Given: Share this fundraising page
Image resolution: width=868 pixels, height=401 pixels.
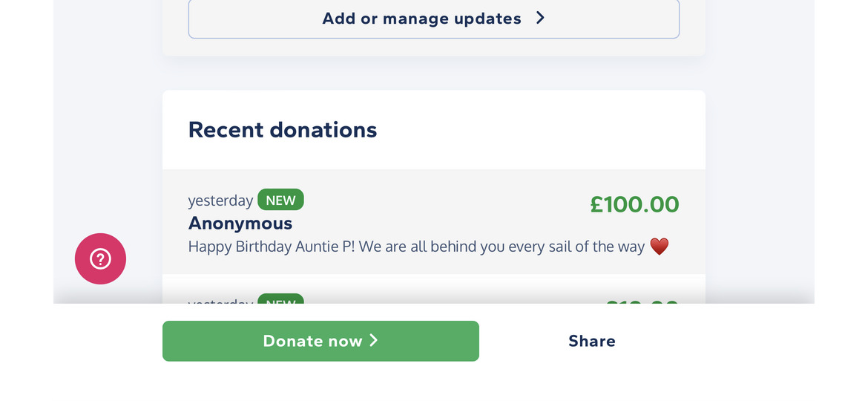Looking at the screenshot, I should (592, 341).
